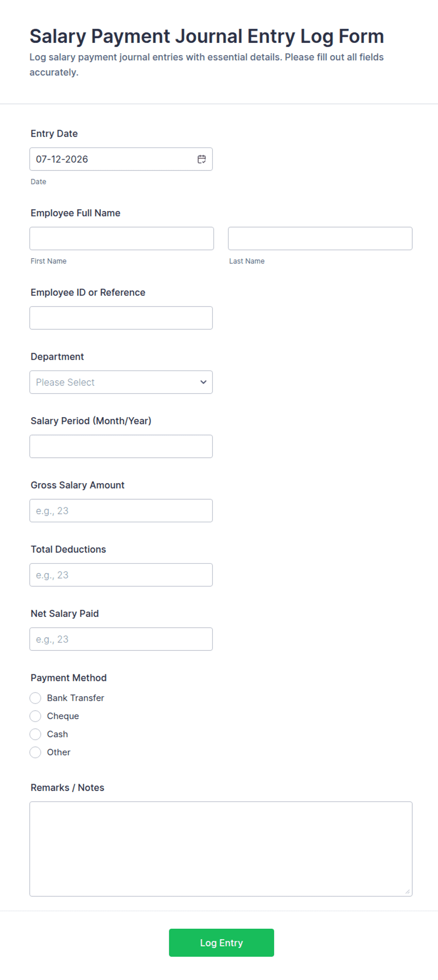Expand the Department dropdown chevron

click(x=203, y=382)
